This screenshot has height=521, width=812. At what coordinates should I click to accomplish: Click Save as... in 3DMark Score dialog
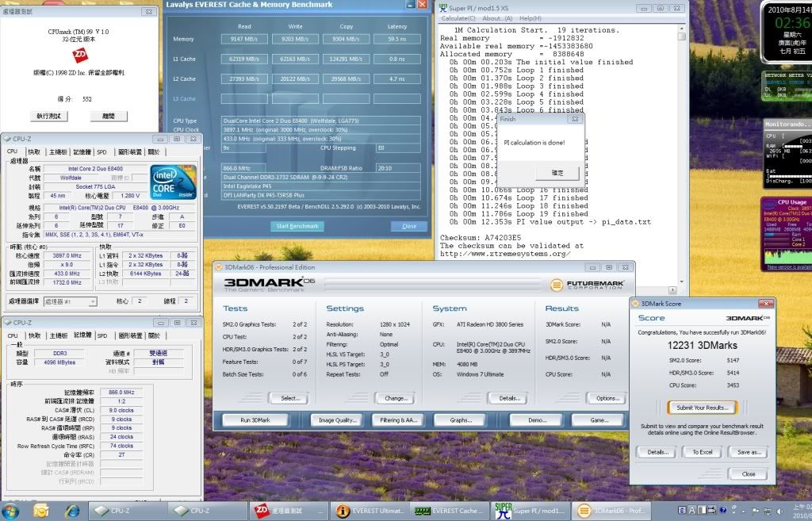click(749, 452)
